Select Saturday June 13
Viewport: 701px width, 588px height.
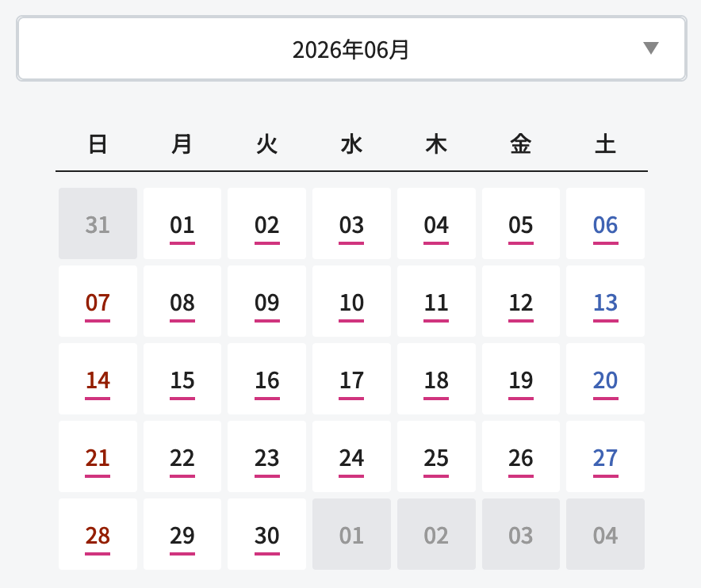coord(605,301)
